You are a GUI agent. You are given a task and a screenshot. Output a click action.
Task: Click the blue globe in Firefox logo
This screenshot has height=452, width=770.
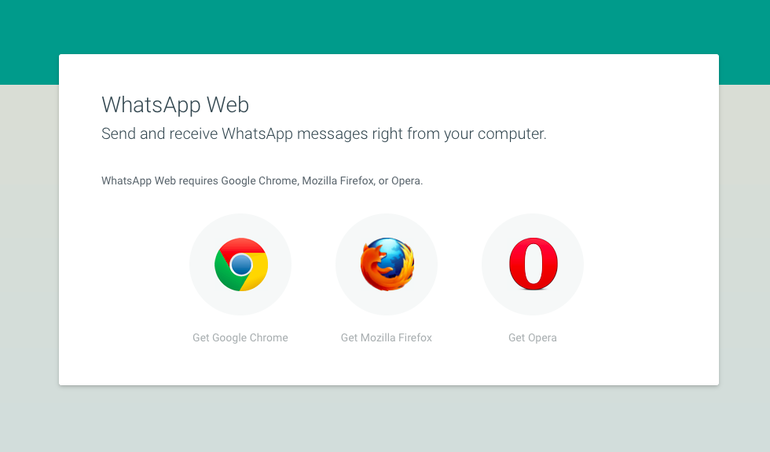click(393, 254)
